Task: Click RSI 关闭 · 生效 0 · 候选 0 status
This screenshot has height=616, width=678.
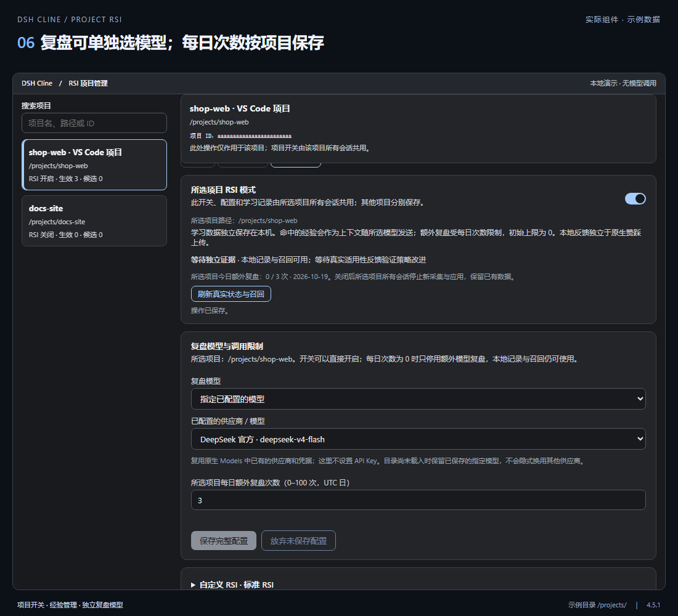Action: (66, 235)
